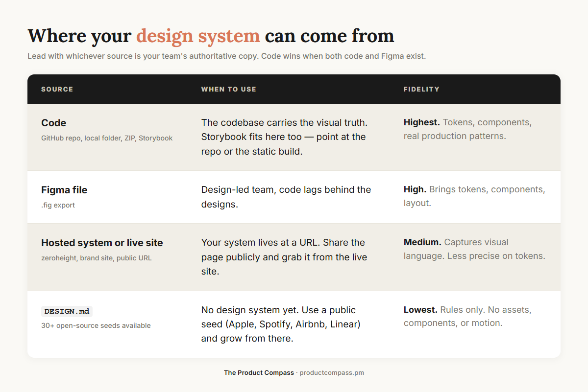Viewport: 588px width, 392px height.
Task: Select the 'Figma file' source title
Action: click(x=64, y=190)
